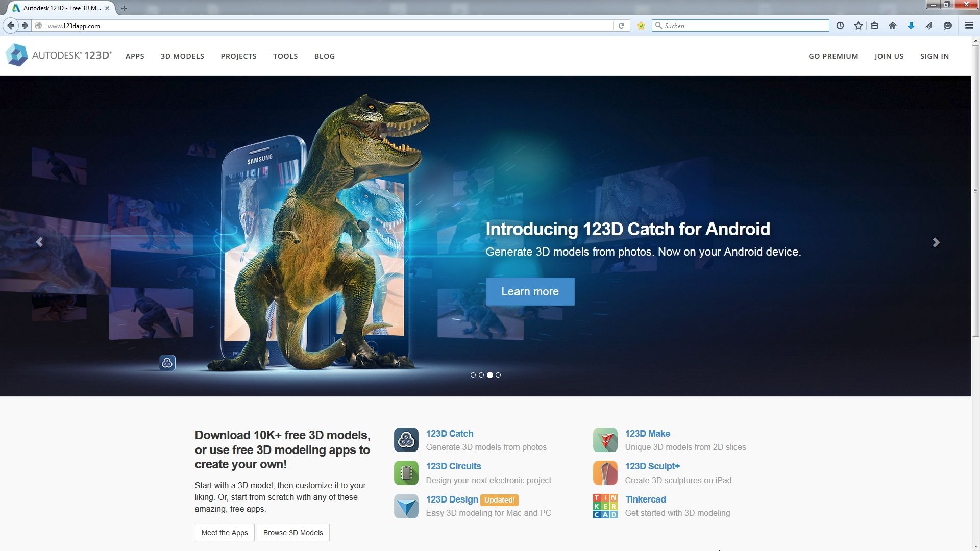
Task: Open the BLOG page
Action: [x=325, y=56]
